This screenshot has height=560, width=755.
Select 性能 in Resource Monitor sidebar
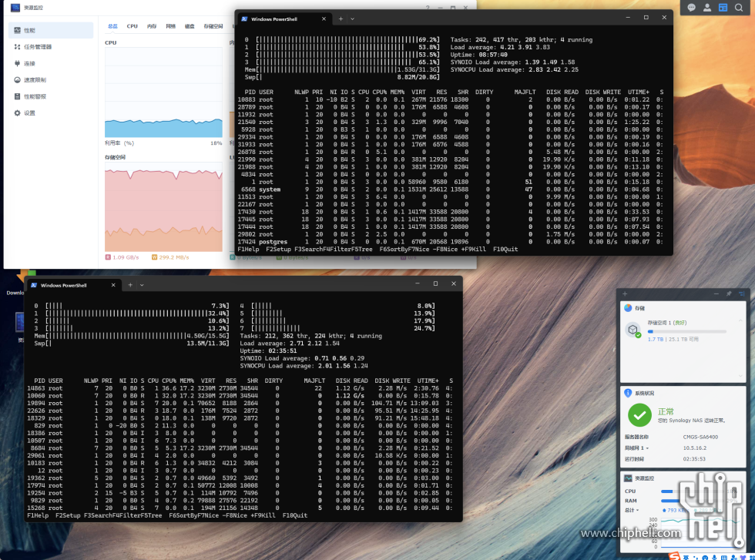(51, 30)
